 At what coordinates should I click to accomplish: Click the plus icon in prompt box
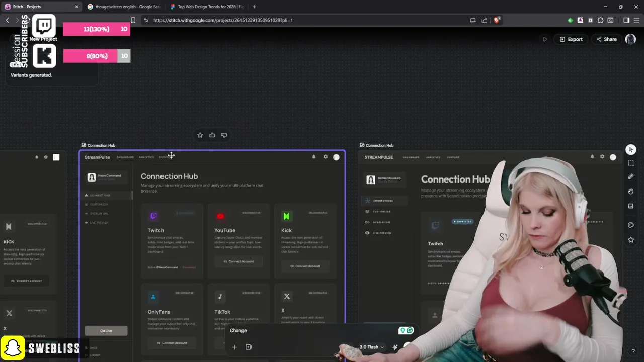click(x=234, y=347)
